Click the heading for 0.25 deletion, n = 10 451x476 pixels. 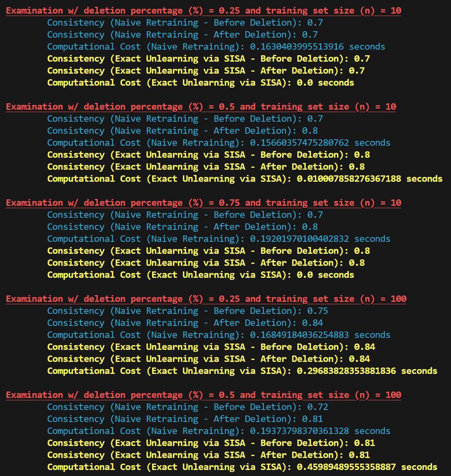[x=203, y=11]
